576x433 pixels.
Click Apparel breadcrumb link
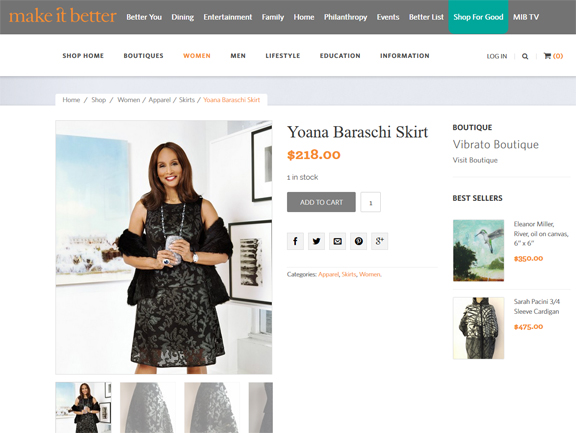(159, 100)
